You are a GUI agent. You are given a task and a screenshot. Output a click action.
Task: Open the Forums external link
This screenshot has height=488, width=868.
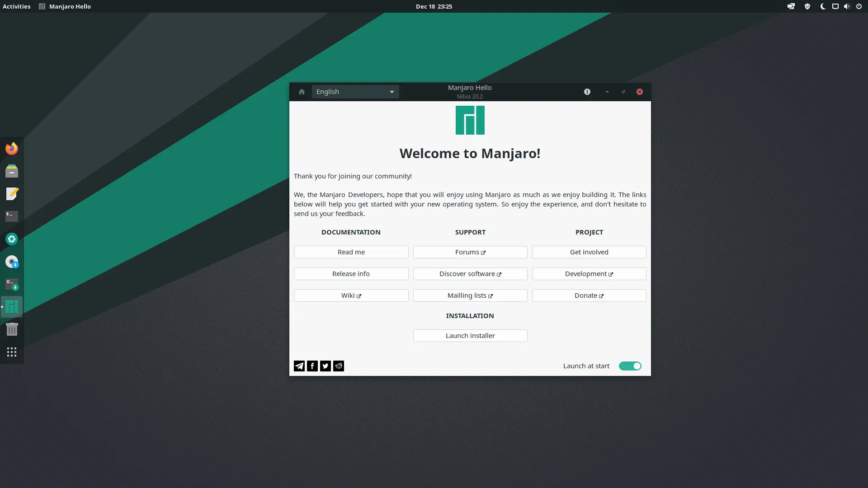(470, 251)
